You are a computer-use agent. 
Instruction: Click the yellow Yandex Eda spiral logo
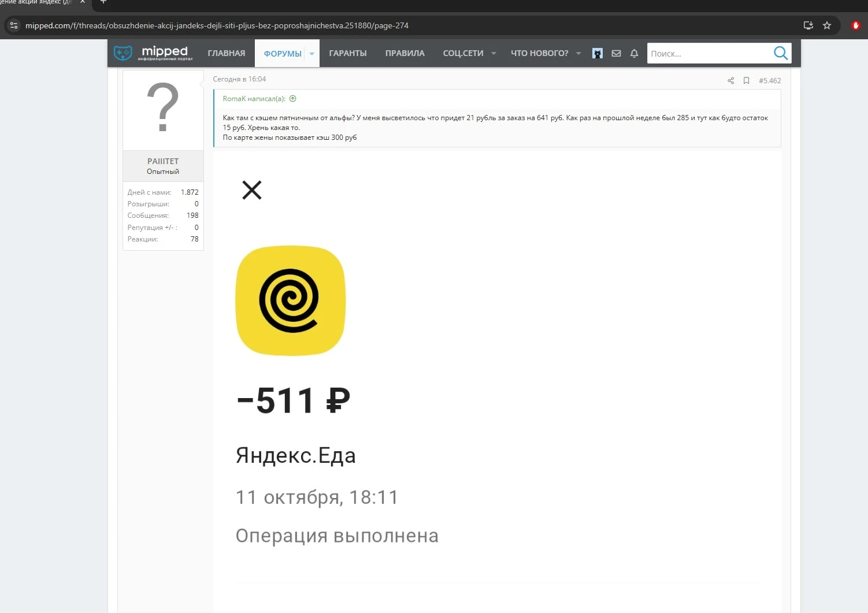point(290,300)
